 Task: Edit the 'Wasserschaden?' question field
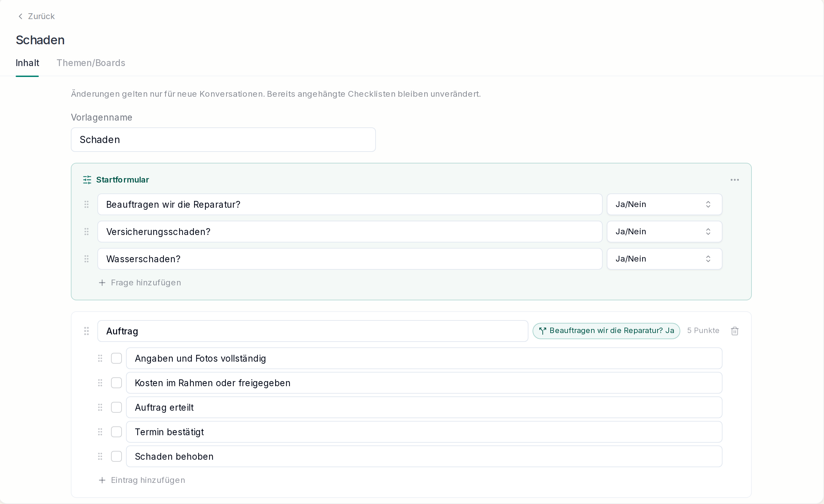coord(350,259)
